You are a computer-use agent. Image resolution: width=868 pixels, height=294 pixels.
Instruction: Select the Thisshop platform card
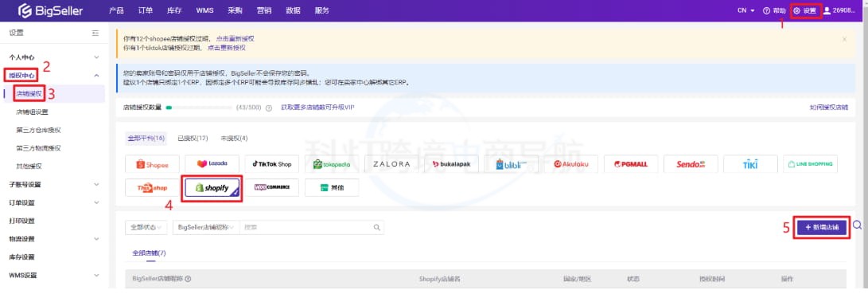(x=152, y=187)
